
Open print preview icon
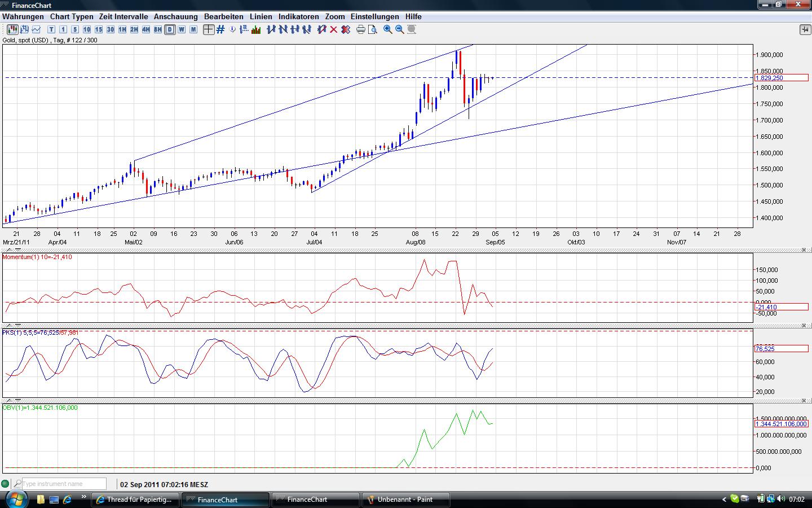point(372,29)
